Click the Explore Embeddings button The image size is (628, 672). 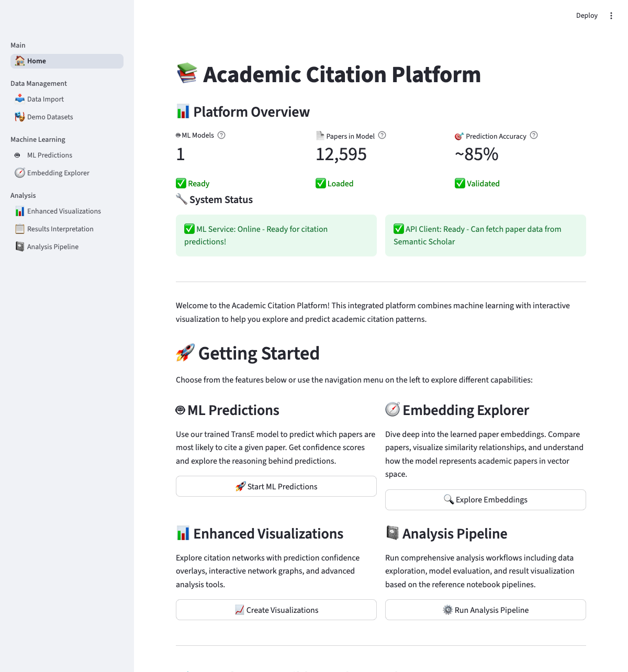(485, 500)
